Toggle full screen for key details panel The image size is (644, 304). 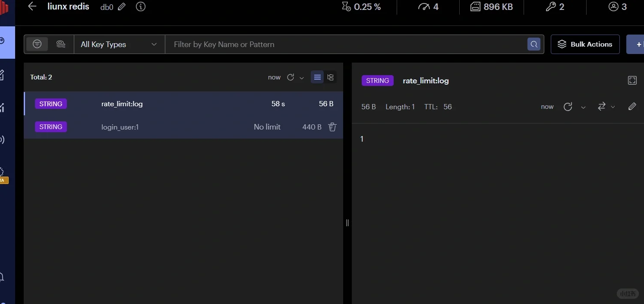coord(632,80)
